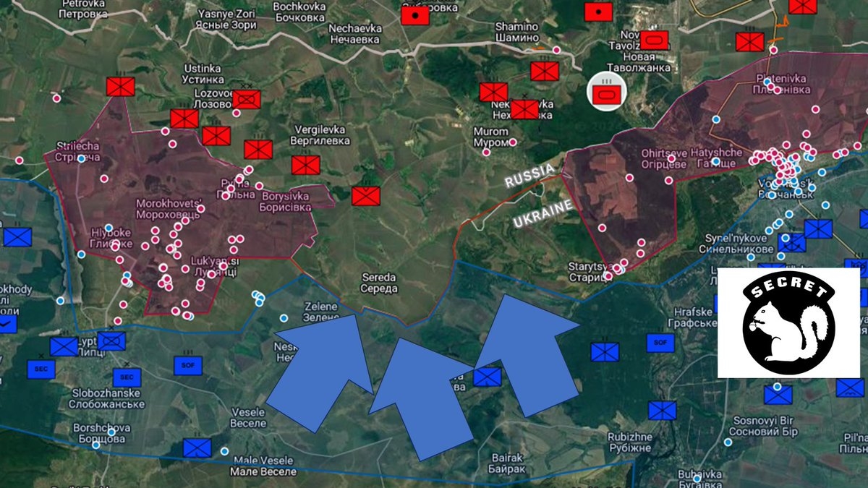868x488 pixels.
Task: Click blue infantry unit south of Starytsya forest
Action: pyautogui.click(x=605, y=352)
